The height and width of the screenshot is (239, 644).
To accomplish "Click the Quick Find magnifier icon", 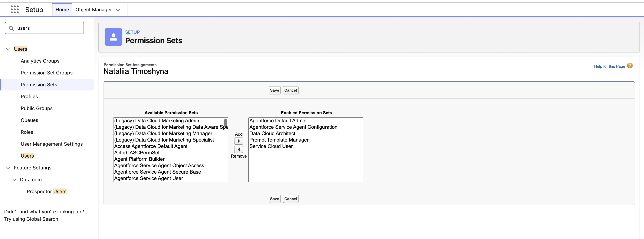I will pyautogui.click(x=11, y=28).
